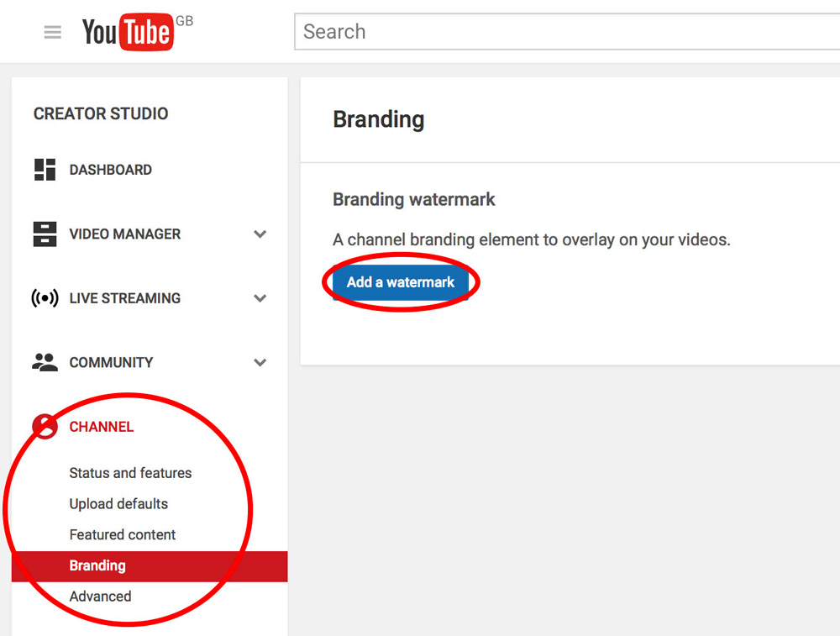Click the Video Manager drawer icon
This screenshot has width=840, height=636.
45,234
